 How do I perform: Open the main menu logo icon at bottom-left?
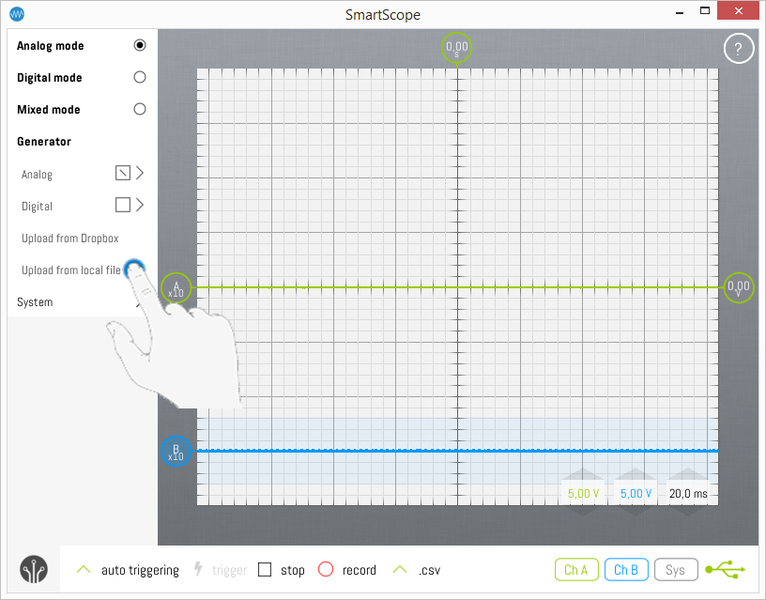[x=33, y=570]
